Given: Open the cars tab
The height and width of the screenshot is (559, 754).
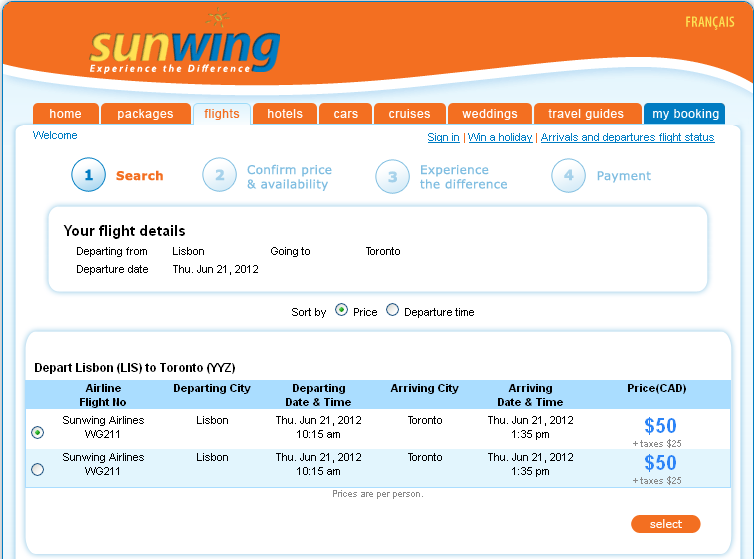Looking at the screenshot, I should (346, 114).
